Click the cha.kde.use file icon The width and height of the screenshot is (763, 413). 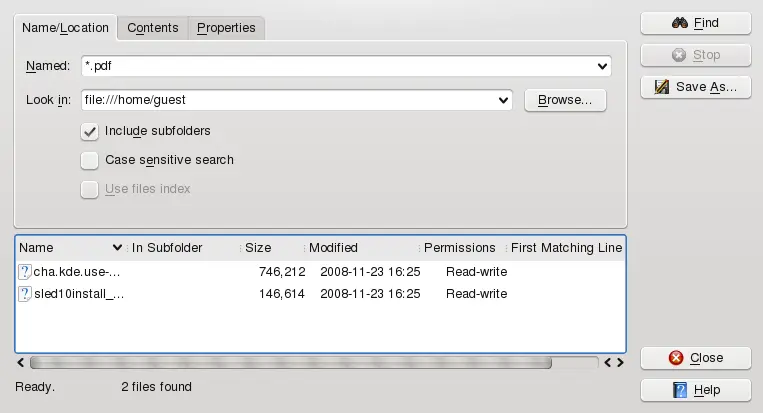tap(25, 272)
